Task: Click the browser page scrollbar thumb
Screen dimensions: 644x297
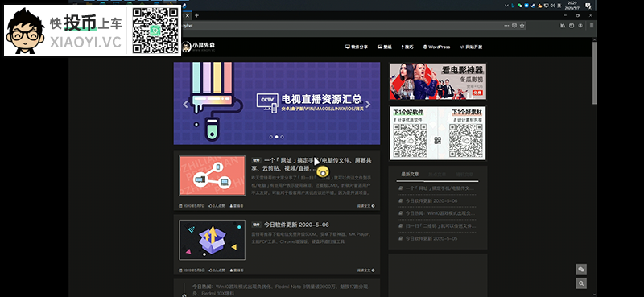Action: [x=594, y=72]
